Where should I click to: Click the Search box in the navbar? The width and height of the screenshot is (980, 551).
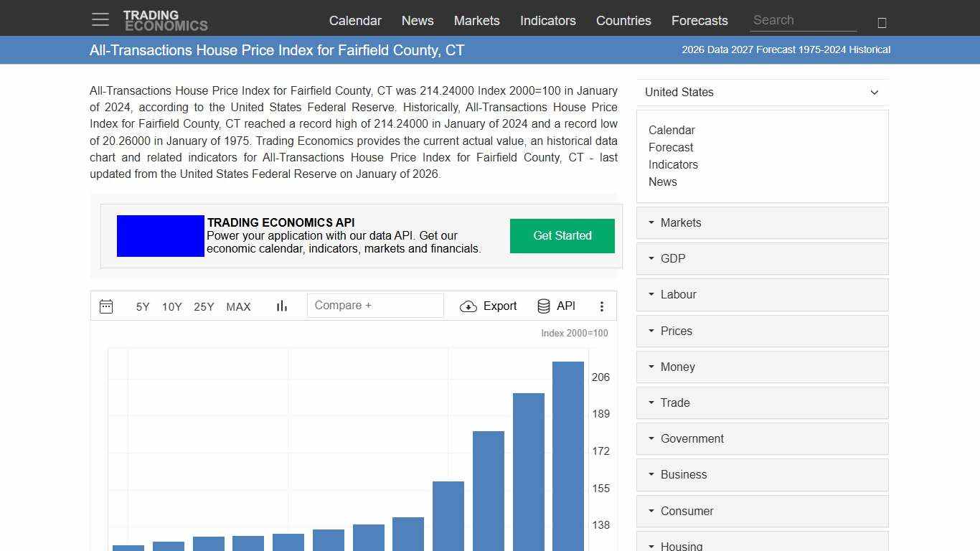tap(803, 20)
